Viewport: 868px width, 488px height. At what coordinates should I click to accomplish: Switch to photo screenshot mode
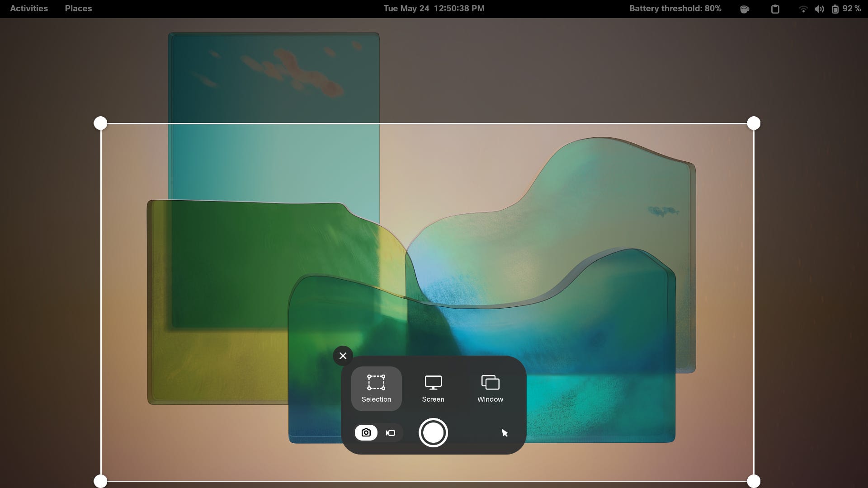[366, 433]
